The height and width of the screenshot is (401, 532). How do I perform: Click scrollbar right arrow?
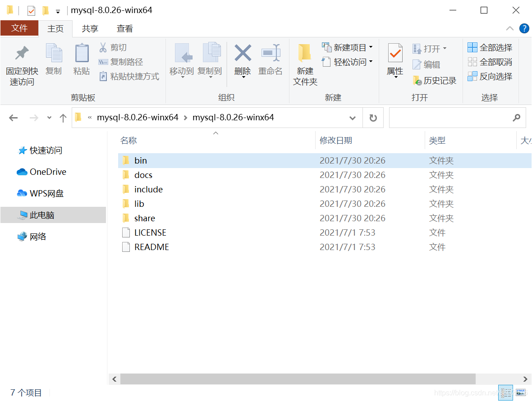(525, 379)
